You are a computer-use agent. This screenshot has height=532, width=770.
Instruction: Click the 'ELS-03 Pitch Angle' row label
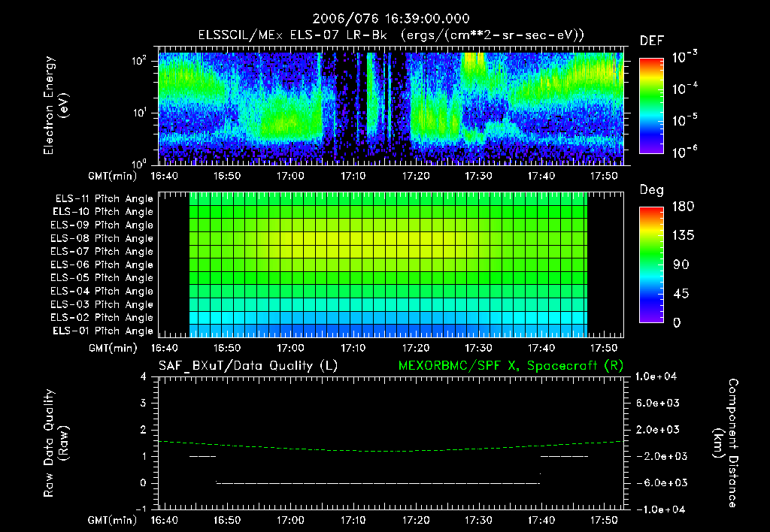tap(102, 304)
